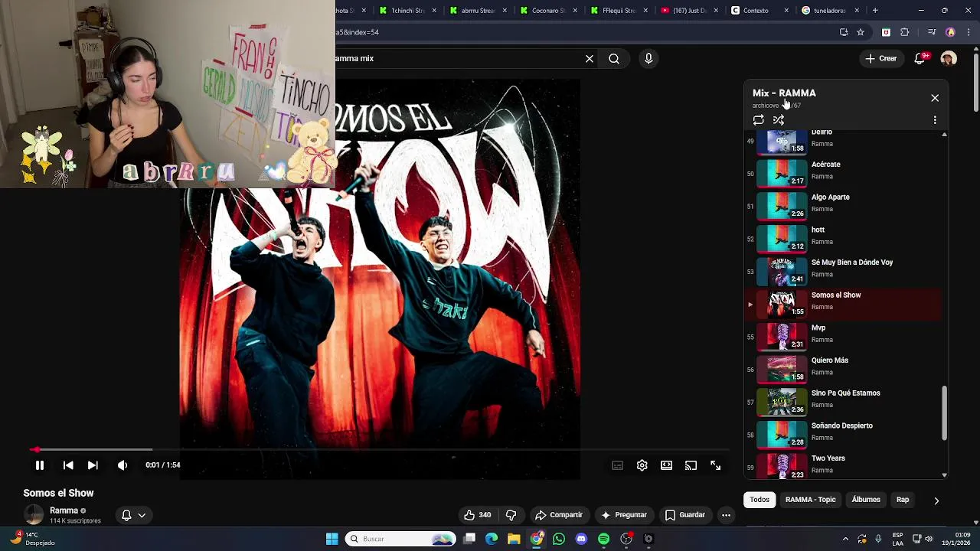The width and height of the screenshot is (980, 551).
Task: Cast video to a device
Action: 691,465
